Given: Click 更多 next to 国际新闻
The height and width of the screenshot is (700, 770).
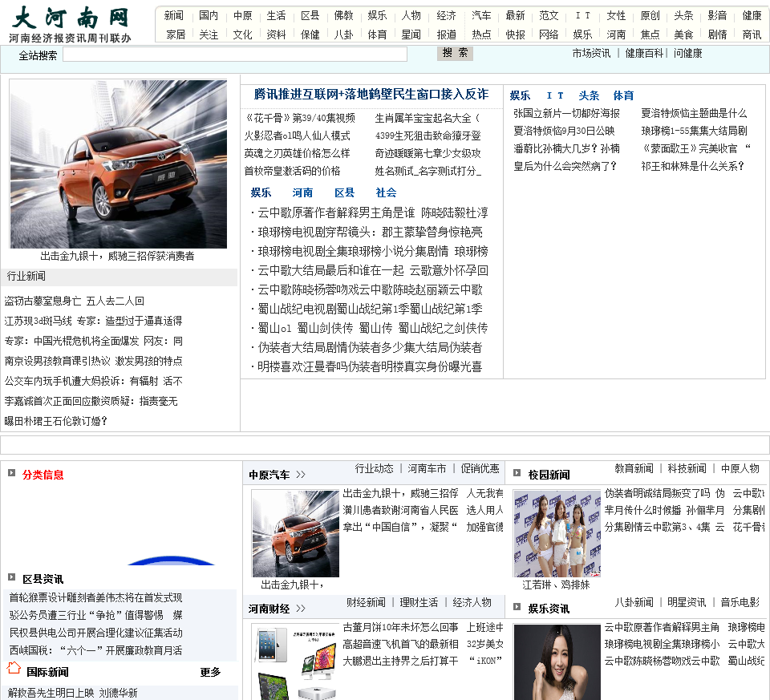Looking at the screenshot, I should coord(210,672).
